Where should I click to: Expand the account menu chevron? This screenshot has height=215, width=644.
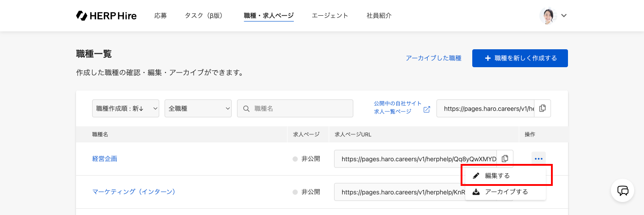[564, 16]
